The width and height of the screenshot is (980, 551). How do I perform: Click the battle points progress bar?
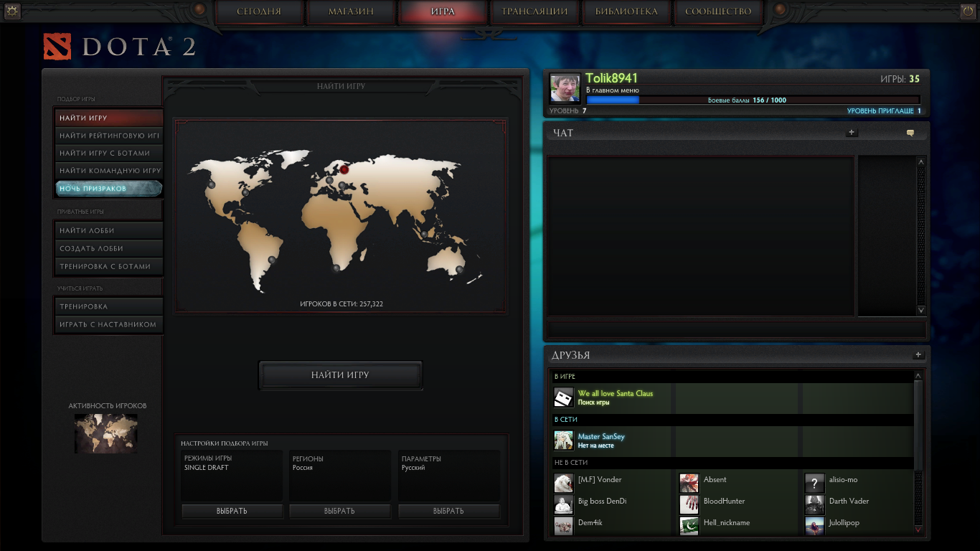point(753,100)
